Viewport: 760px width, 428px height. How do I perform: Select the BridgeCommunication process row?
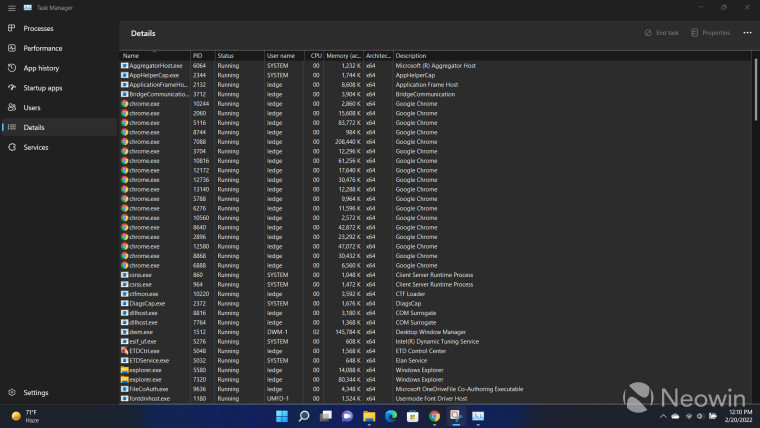[435, 94]
